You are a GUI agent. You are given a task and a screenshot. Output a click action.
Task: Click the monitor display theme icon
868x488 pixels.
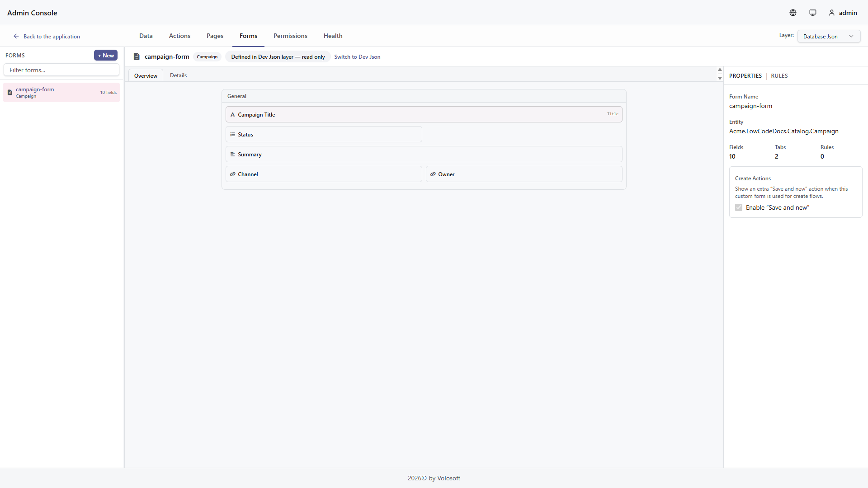(813, 13)
